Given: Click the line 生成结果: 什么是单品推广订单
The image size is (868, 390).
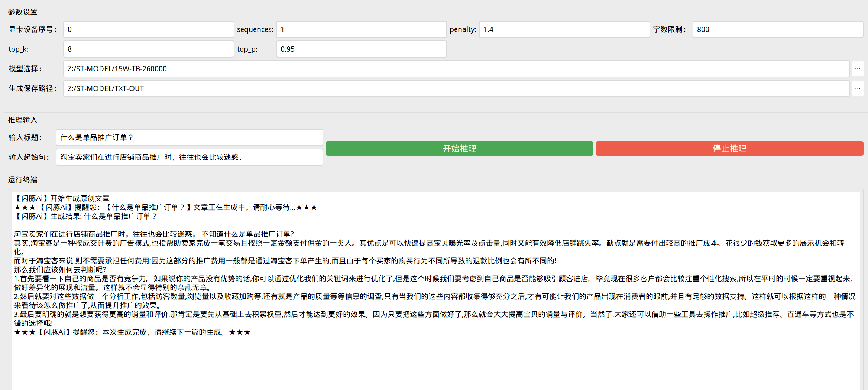Looking at the screenshot, I should (86, 216).
